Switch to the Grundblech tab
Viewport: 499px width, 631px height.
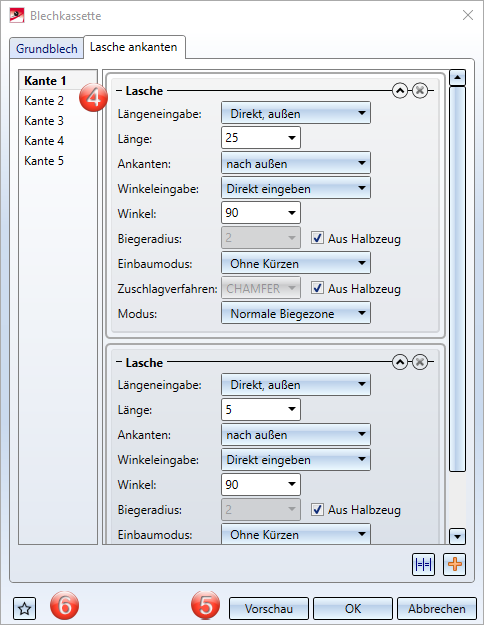(47, 48)
